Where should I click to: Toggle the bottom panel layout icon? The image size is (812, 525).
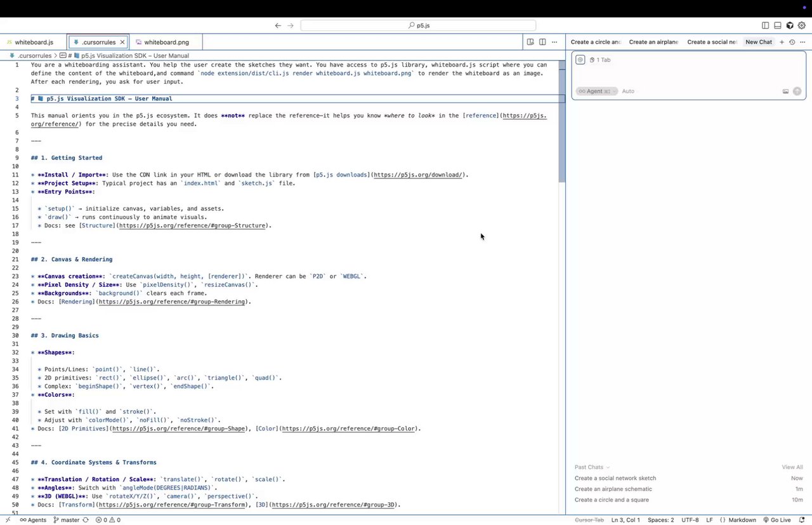click(778, 25)
